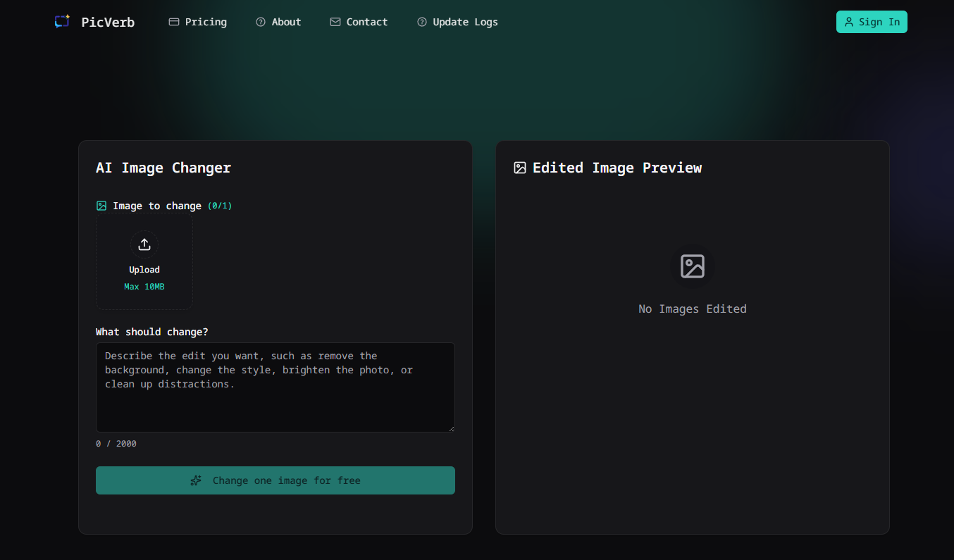Click the envelope icon beside Contact
Image resolution: width=954 pixels, height=560 pixels.
(335, 23)
